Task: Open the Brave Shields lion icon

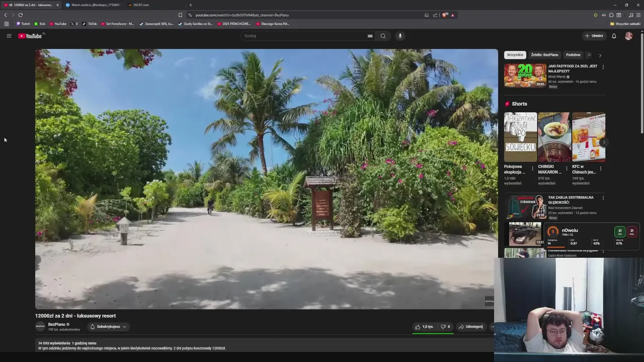Action: (x=445, y=15)
